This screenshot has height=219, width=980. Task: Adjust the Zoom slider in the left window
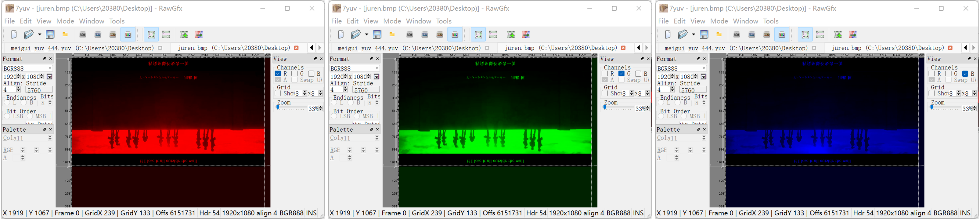point(291,108)
